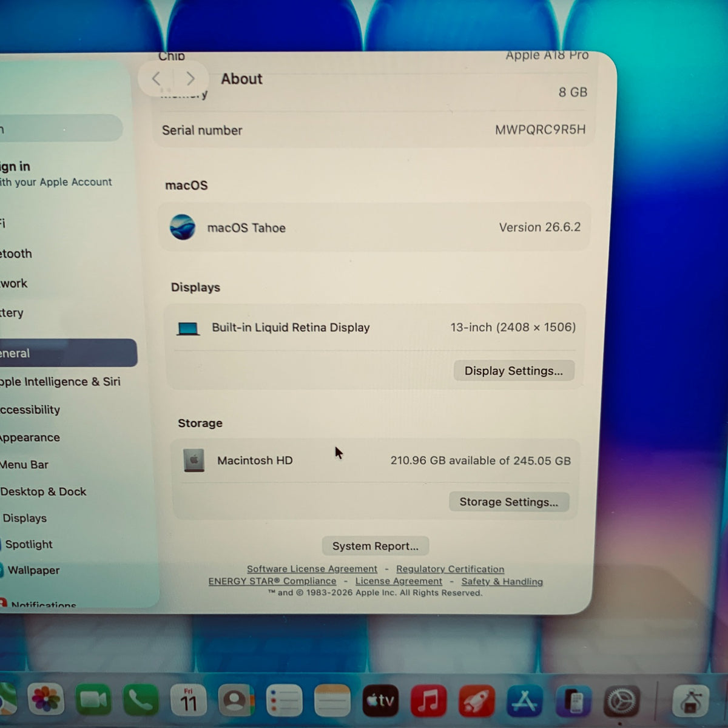Launch the Apple TV app
The image size is (728, 728).
point(380,701)
